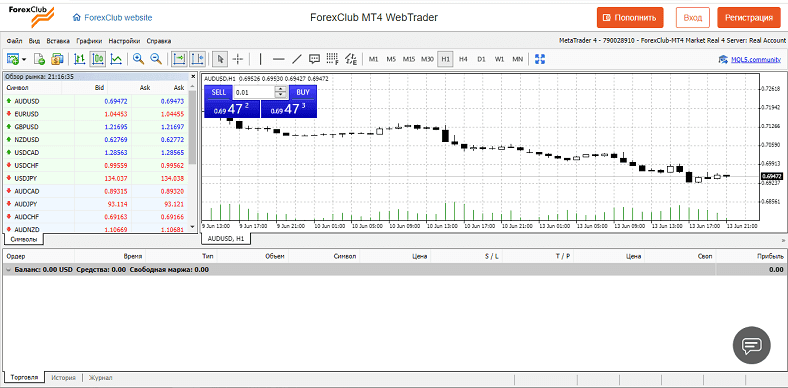Draw a horizontal line
The height and width of the screenshot is (388, 788).
coord(278,59)
